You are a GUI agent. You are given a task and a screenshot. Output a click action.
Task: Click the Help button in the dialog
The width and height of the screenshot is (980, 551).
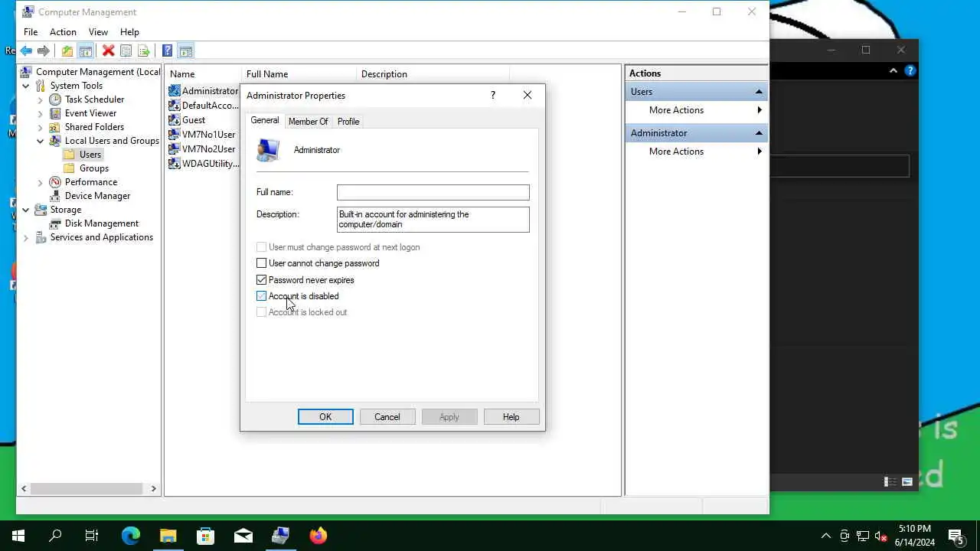pyautogui.click(x=511, y=417)
